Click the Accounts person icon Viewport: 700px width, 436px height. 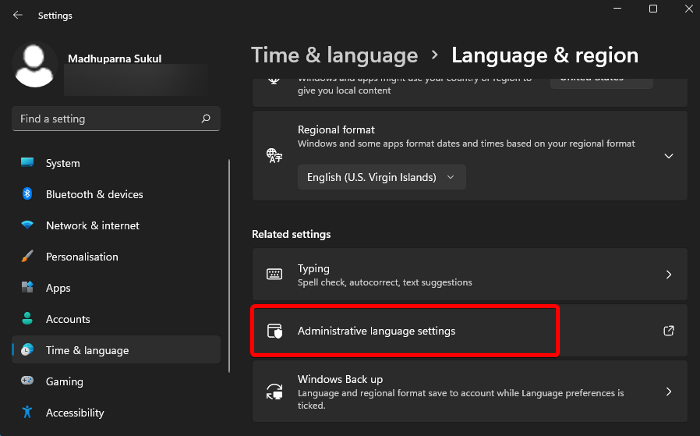27,319
